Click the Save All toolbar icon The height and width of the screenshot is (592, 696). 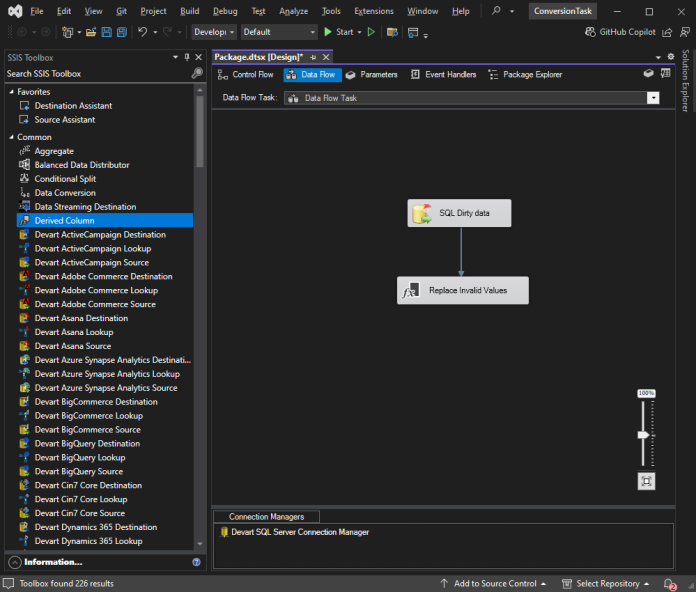tap(122, 32)
